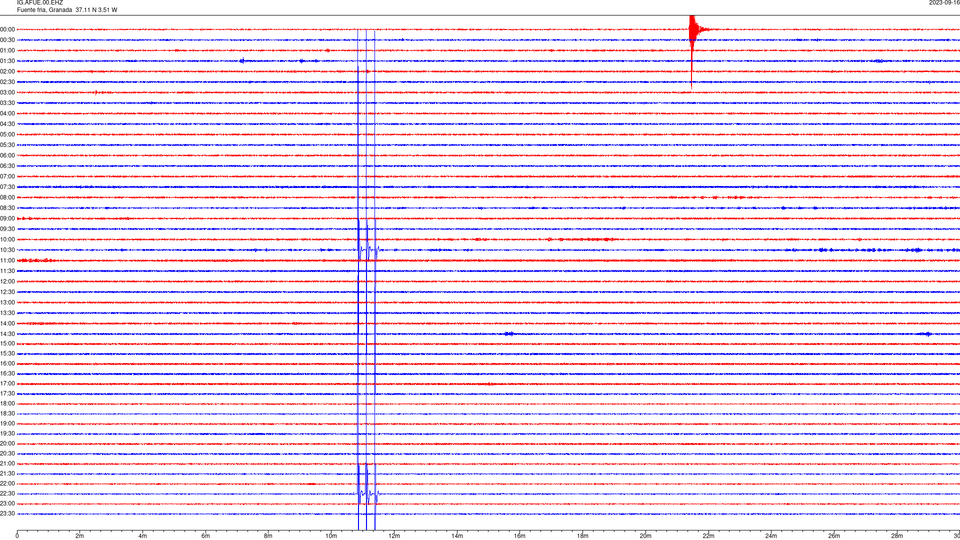
Task: Click the 26m tick label on the bottom axis
Action: [x=834, y=536]
